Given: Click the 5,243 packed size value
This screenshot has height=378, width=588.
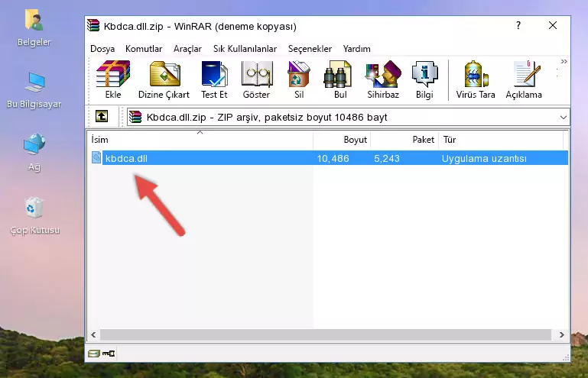Looking at the screenshot, I should point(387,159).
